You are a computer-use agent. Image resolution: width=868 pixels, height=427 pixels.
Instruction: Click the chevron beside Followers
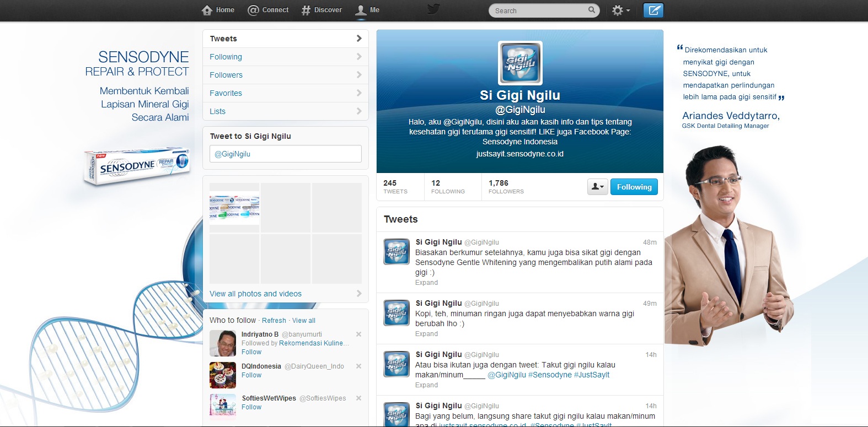click(359, 74)
